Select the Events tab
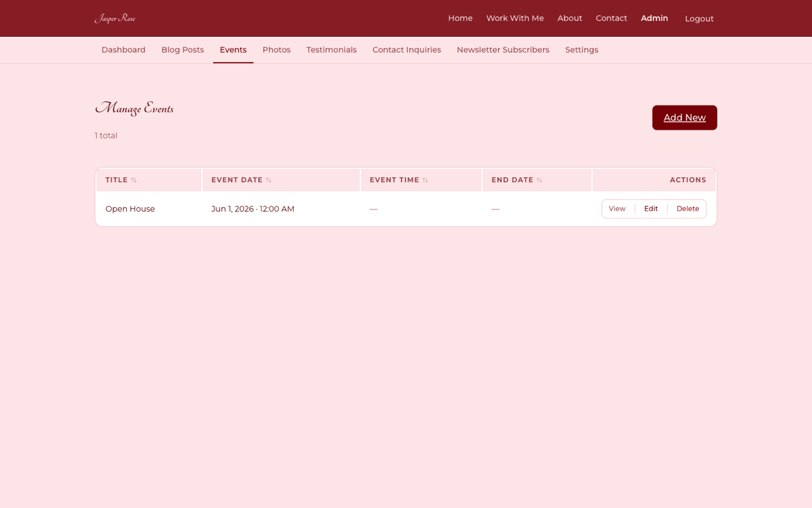812x508 pixels. pyautogui.click(x=233, y=50)
